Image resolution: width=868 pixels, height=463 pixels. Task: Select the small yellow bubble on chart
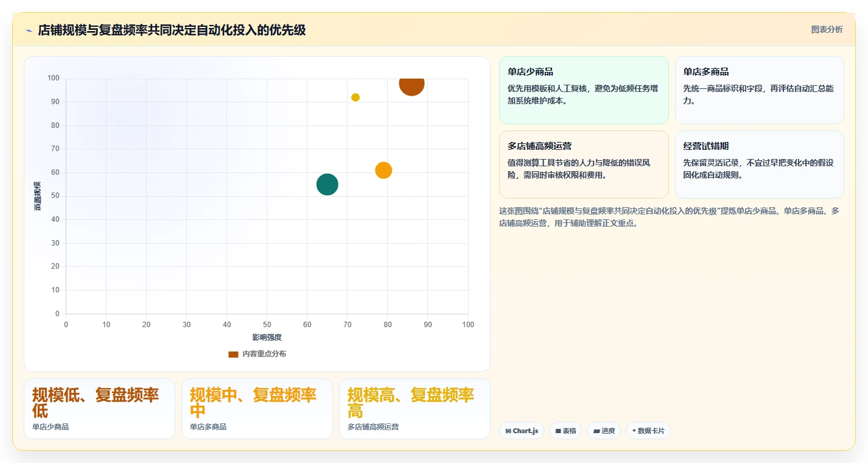[x=355, y=97]
